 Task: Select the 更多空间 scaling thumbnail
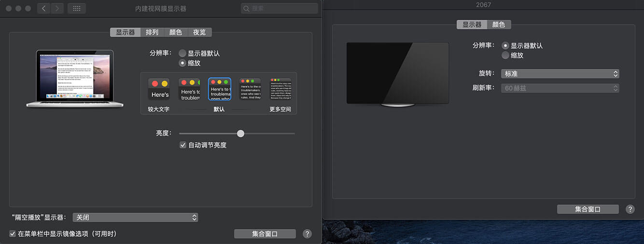point(280,89)
